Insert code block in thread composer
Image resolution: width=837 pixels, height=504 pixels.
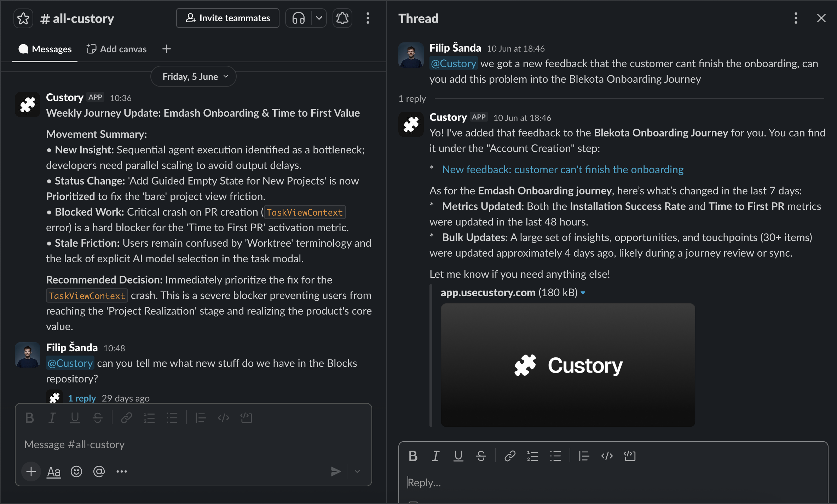click(x=630, y=456)
